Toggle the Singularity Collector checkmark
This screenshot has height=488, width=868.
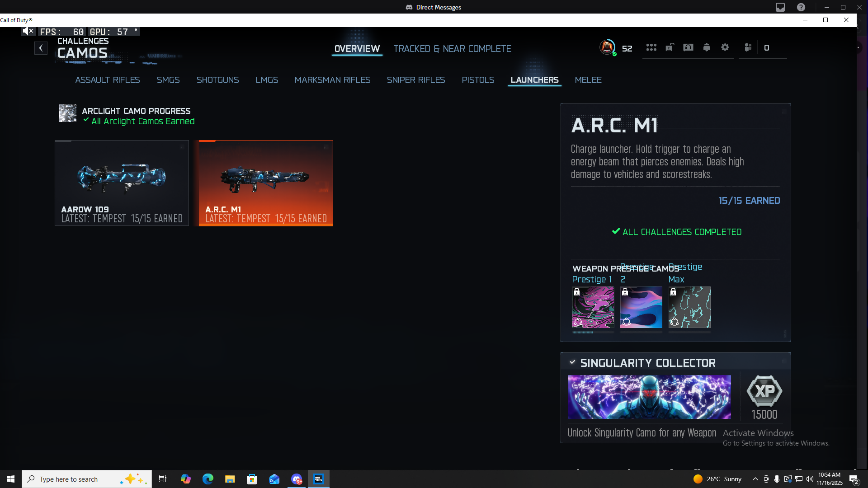572,362
